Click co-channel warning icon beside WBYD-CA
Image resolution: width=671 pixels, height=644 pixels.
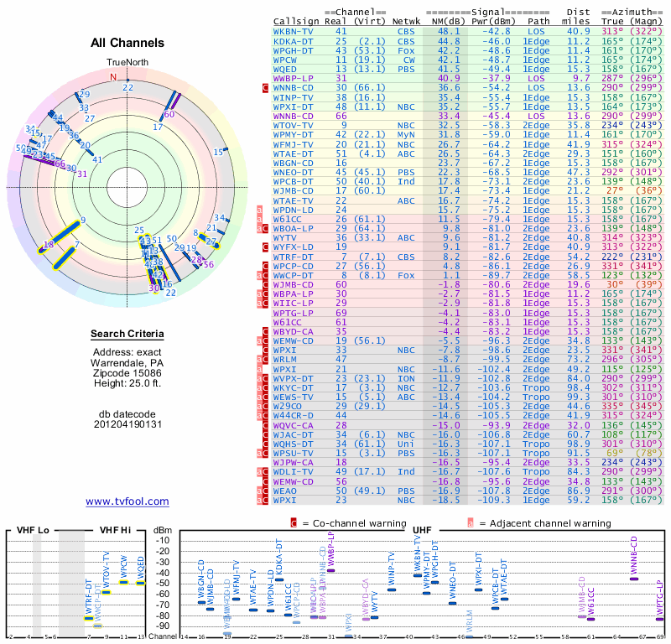(x=265, y=331)
